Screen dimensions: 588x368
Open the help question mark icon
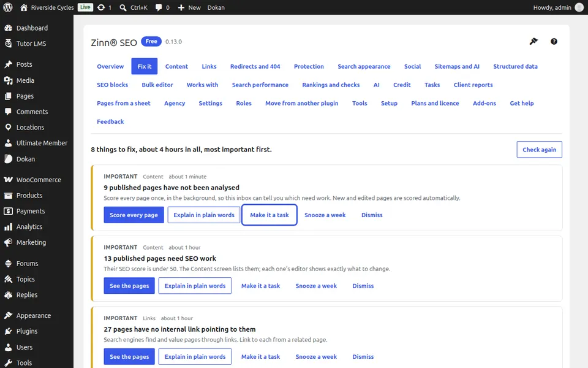[554, 41]
